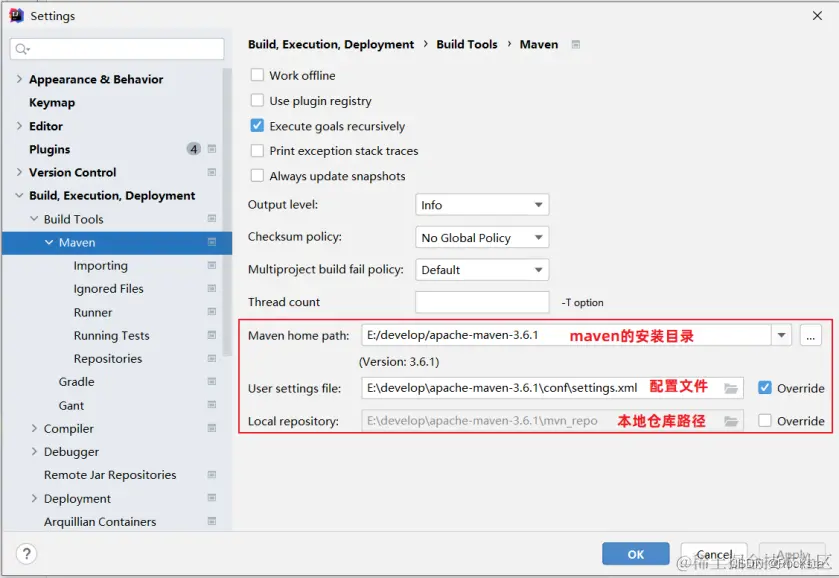The height and width of the screenshot is (578, 839).
Task: Click Build Tools in breadcrumb
Action: coord(467,44)
